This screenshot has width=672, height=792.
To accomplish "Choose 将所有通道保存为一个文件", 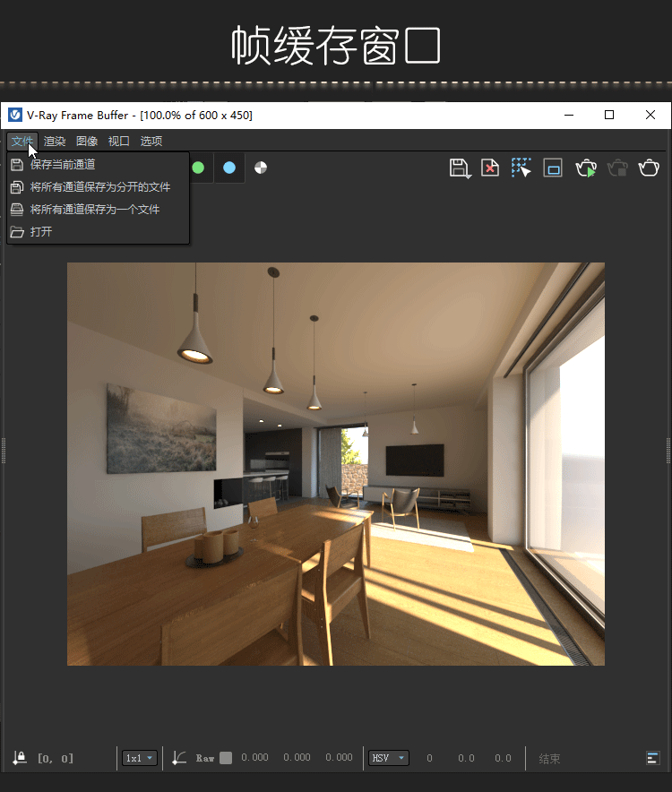I will tap(98, 209).
